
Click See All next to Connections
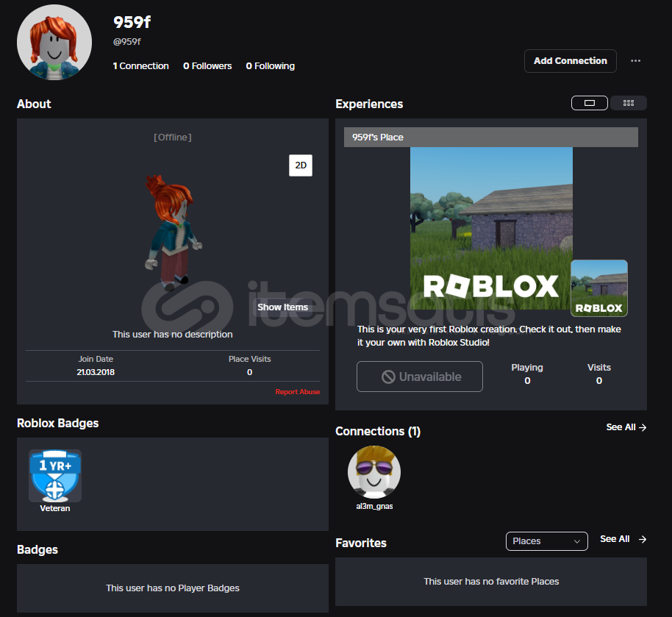[x=626, y=427]
